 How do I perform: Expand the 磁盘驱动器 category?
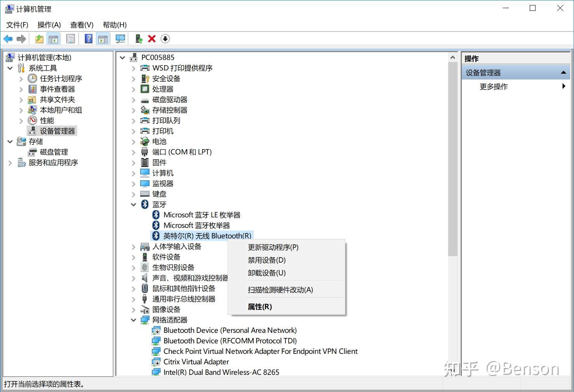click(x=134, y=99)
